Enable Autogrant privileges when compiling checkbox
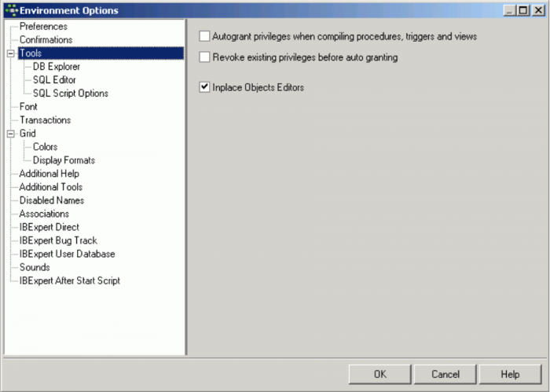Screen dimensions: 550x392 click(204, 36)
